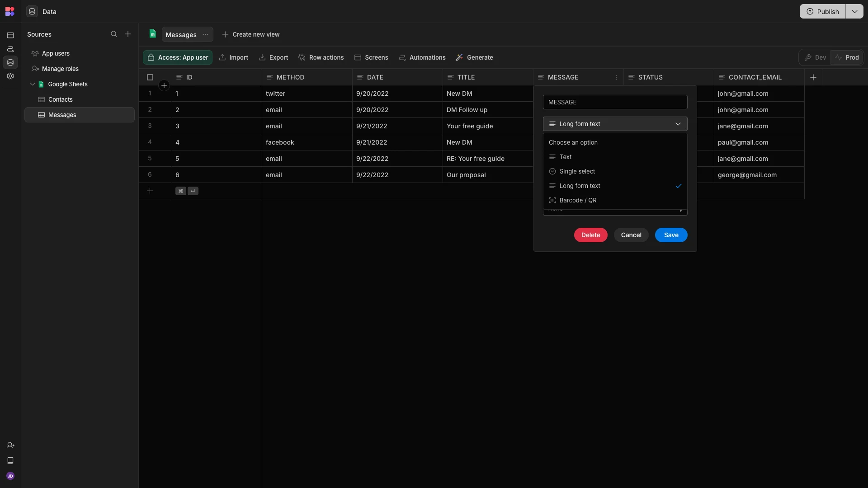Click the invite users icon at bottom
Screen dimensions: 868x488
[x=10, y=445]
